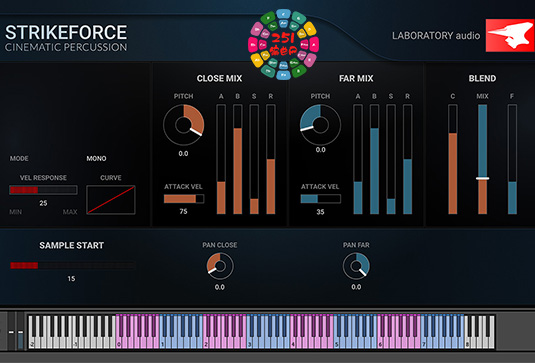This screenshot has width=535, height=363.
Task: Play the first blue key at octave 1
Action: tap(162, 342)
